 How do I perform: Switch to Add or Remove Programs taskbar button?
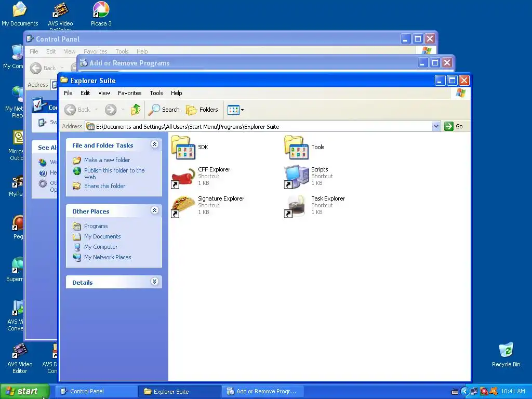point(263,391)
